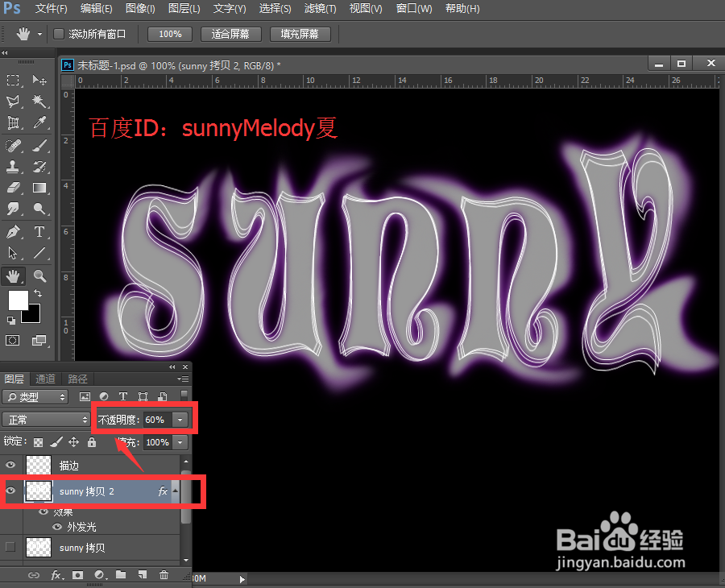Reset default foreground and background colors
This screenshot has width=725, height=588.
pyautogui.click(x=10, y=320)
